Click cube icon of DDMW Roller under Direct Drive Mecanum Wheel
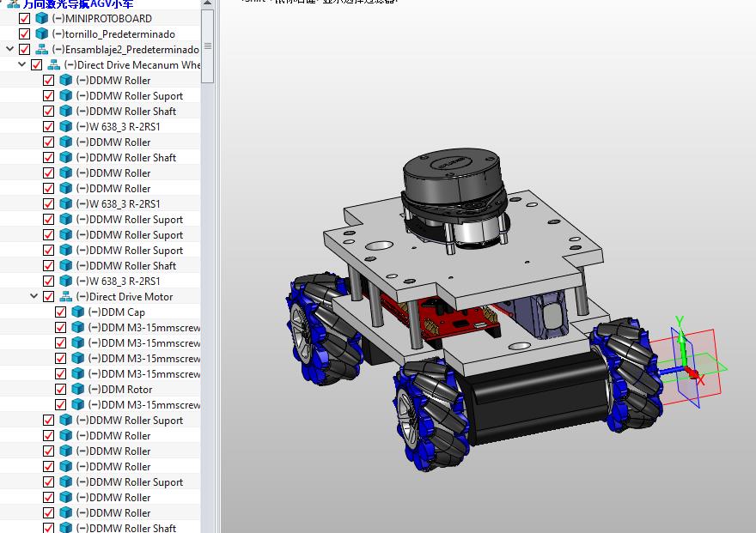Screen dimensions: 756x533 pyautogui.click(x=66, y=81)
